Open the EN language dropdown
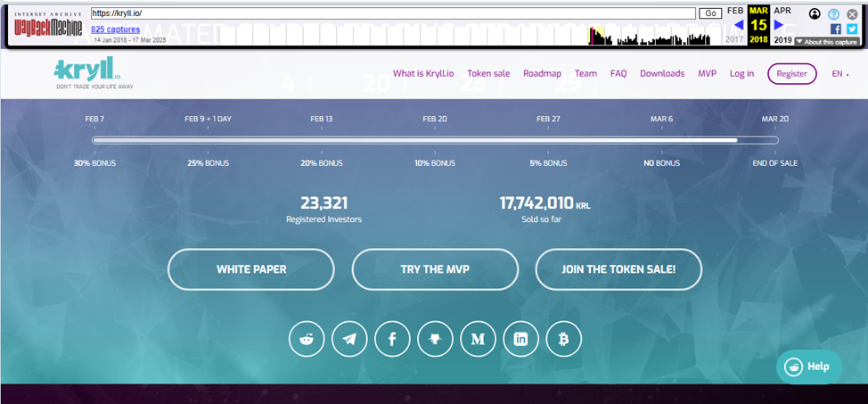The image size is (868, 404). pos(840,74)
